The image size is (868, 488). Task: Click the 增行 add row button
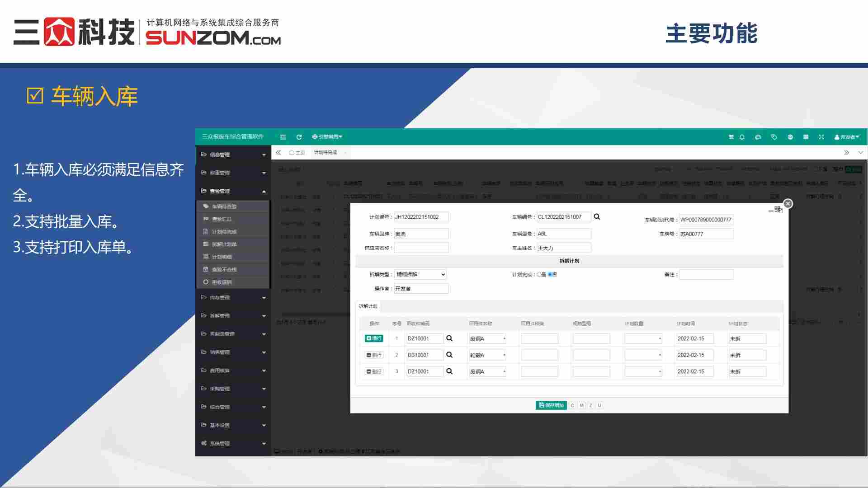pos(374,338)
